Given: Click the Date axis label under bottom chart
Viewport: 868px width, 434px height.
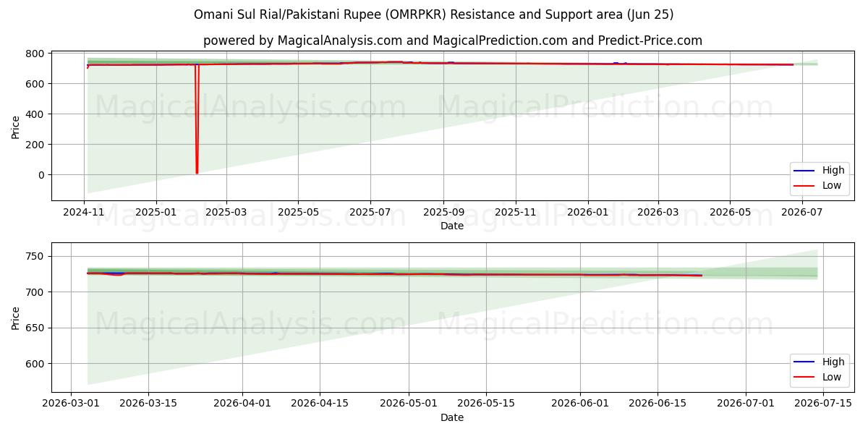Looking at the screenshot, I should (x=452, y=417).
